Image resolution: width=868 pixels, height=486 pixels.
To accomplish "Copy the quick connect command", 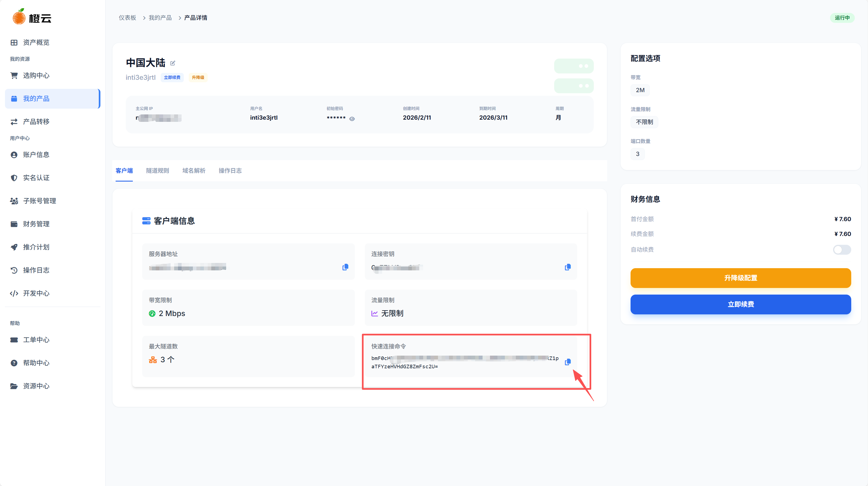I will (x=568, y=362).
